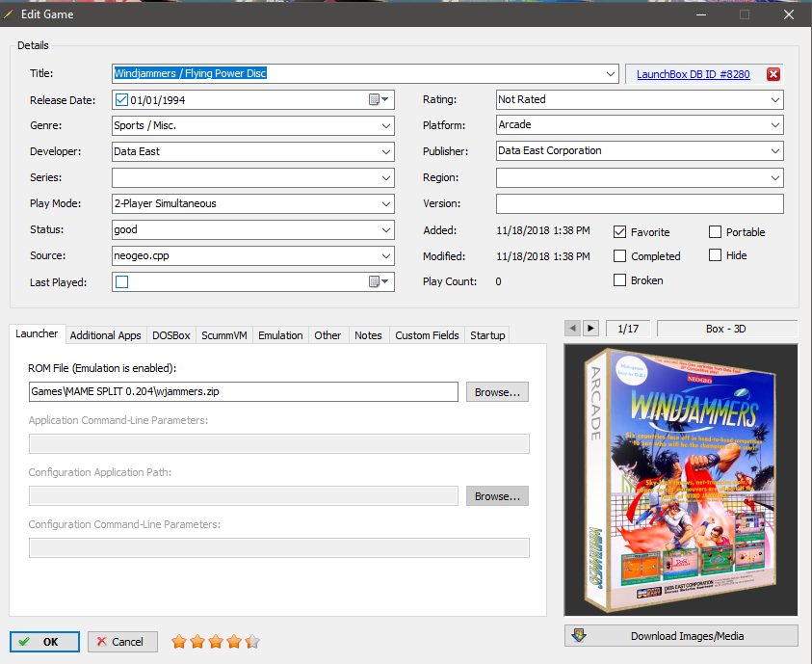Open the Publisher dropdown
812x664 pixels.
774,150
